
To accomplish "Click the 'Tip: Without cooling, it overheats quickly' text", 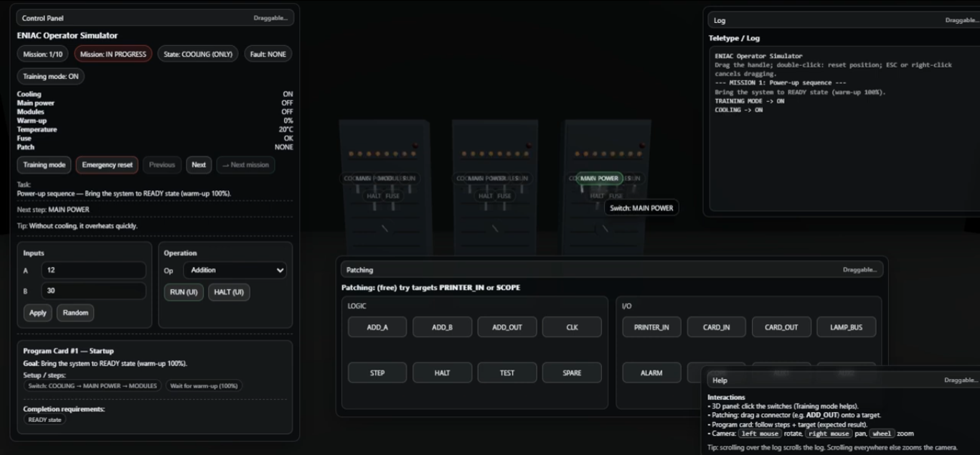I will pos(77,226).
